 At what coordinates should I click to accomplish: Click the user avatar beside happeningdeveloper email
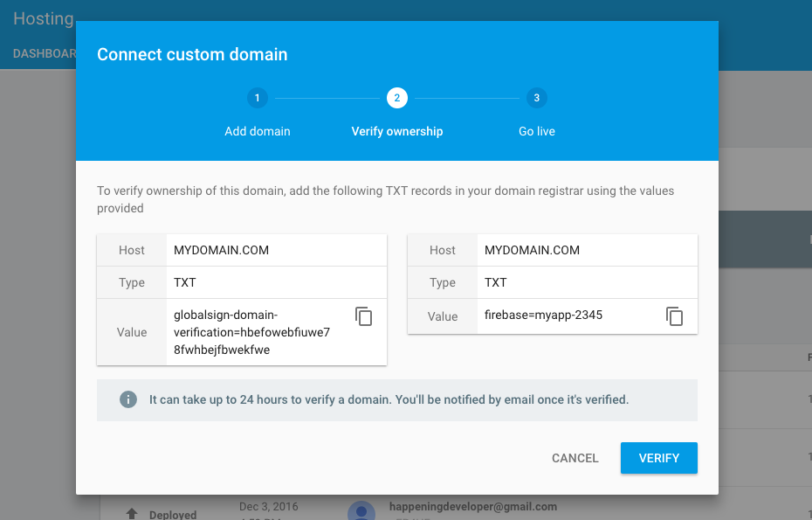coord(361,511)
